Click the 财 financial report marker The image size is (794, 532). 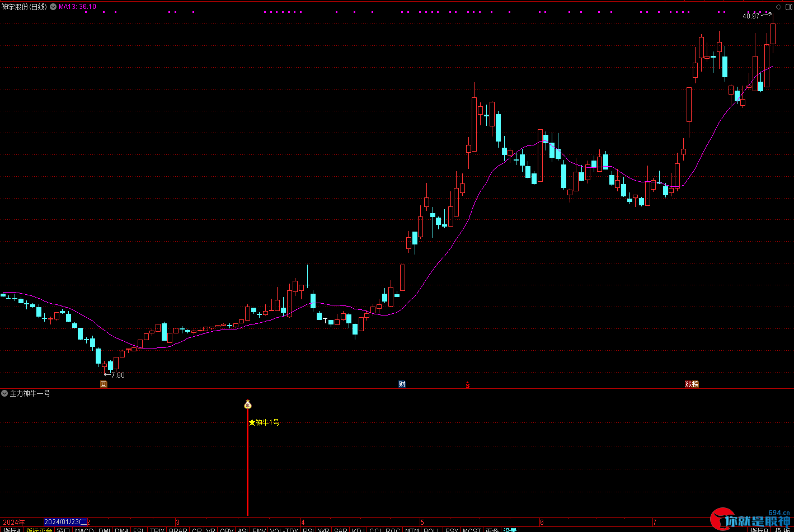(402, 384)
